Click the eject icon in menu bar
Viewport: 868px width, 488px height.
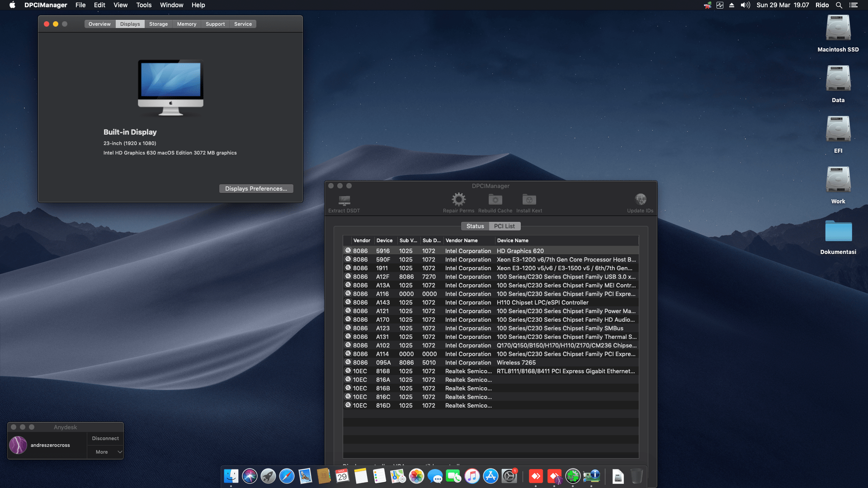click(731, 5)
